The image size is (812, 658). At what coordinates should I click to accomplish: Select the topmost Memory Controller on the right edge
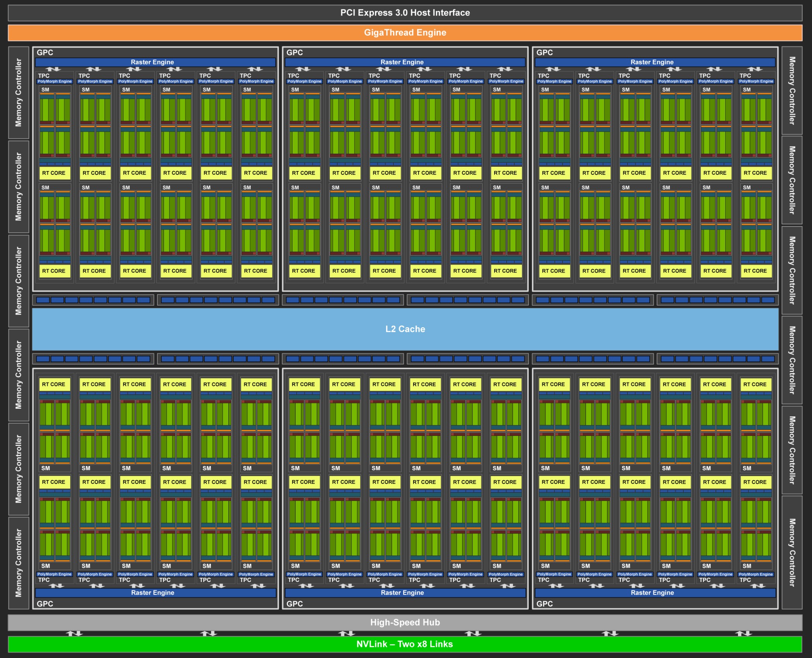792,90
